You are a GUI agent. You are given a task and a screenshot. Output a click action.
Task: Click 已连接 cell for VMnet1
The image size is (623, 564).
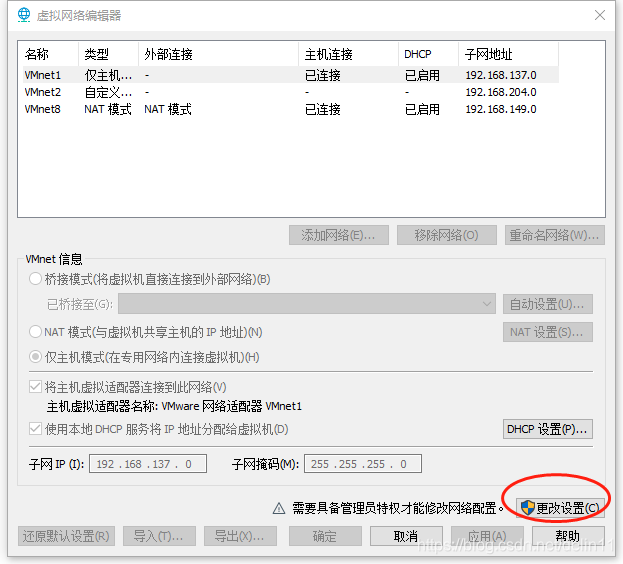tap(323, 75)
